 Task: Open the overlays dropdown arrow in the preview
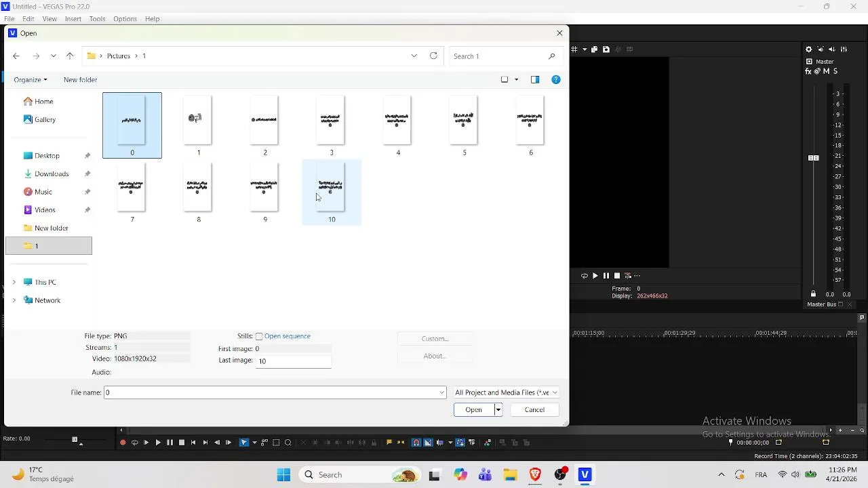tap(585, 49)
